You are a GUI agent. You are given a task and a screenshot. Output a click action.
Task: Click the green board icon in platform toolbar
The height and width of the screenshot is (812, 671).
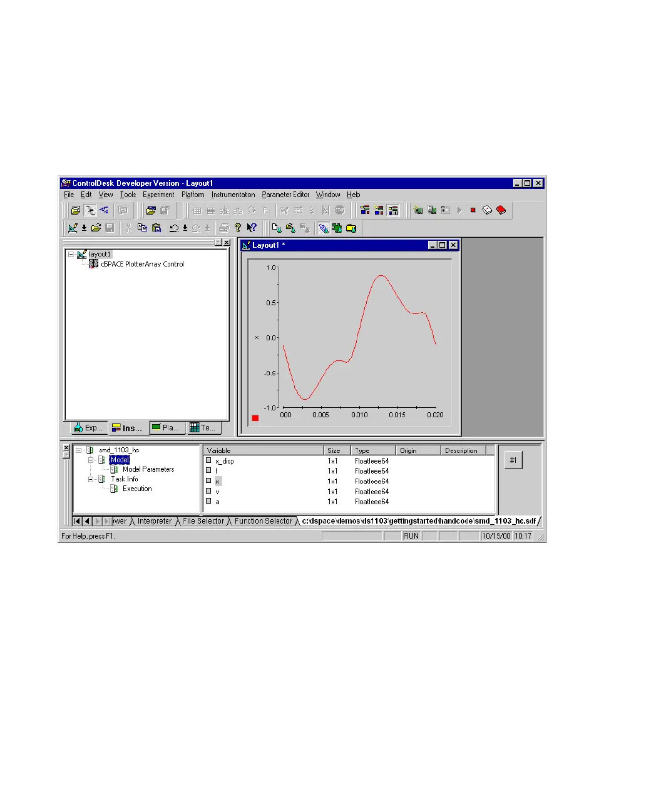(x=418, y=210)
